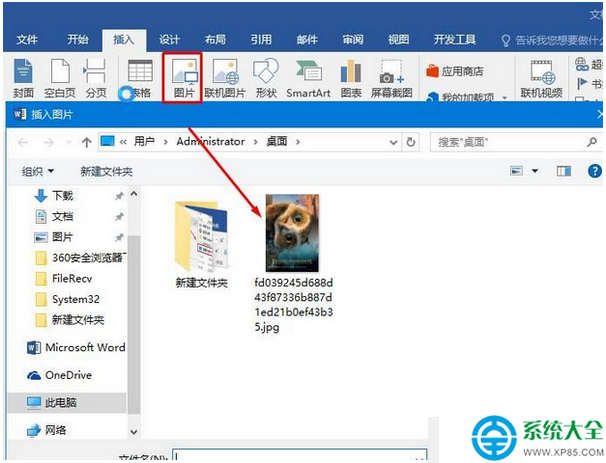Insert online video (联机视频)
Image resolution: width=606 pixels, height=463 pixels.
click(x=541, y=78)
